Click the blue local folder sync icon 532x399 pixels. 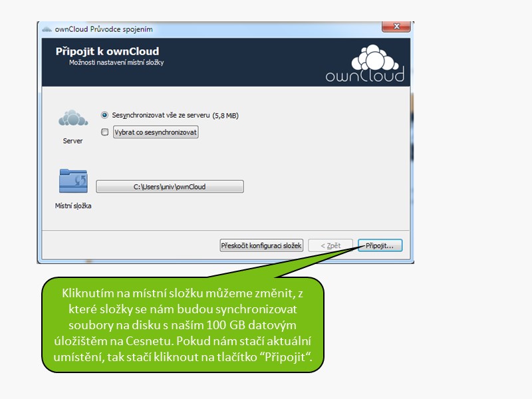[x=72, y=182]
